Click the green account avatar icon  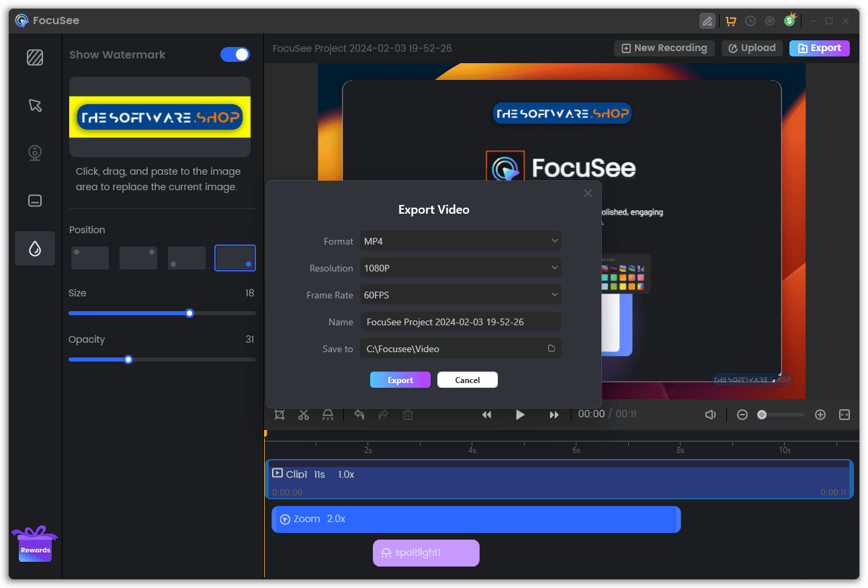(790, 20)
